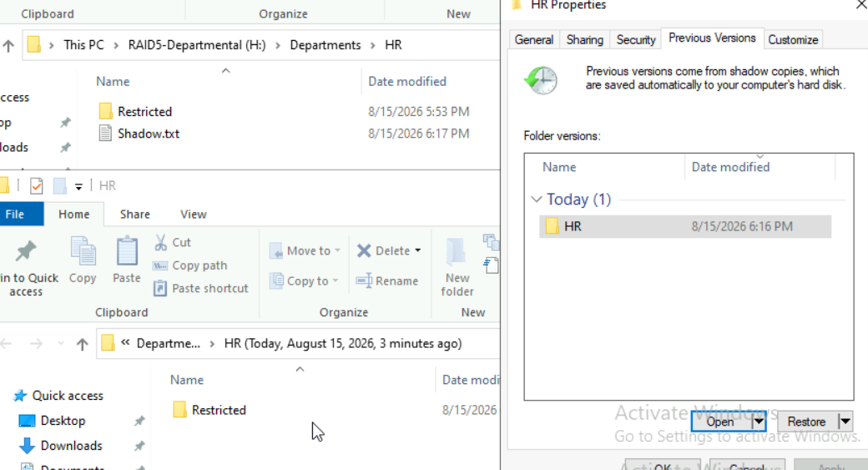Click the Forward arrow in the lower explorer window

click(x=36, y=344)
